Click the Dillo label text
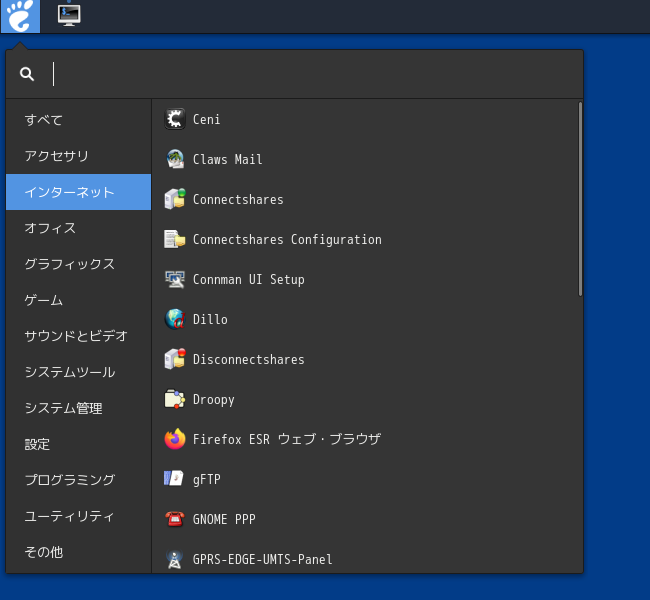This screenshot has height=600, width=650. pyautogui.click(x=210, y=319)
